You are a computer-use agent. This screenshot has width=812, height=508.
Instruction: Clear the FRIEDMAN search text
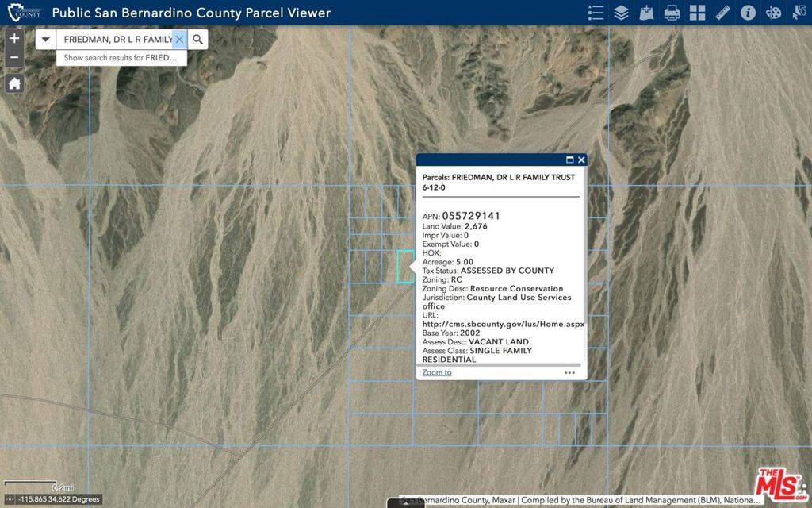pos(179,38)
